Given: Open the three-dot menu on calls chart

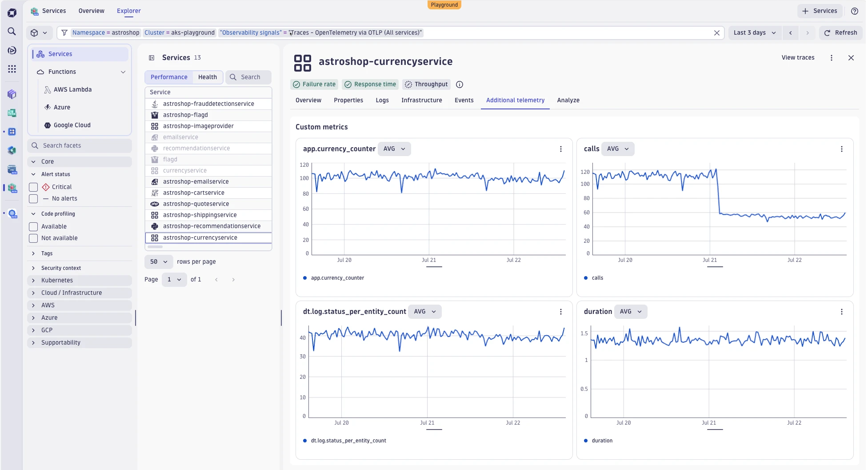Looking at the screenshot, I should pyautogui.click(x=841, y=149).
